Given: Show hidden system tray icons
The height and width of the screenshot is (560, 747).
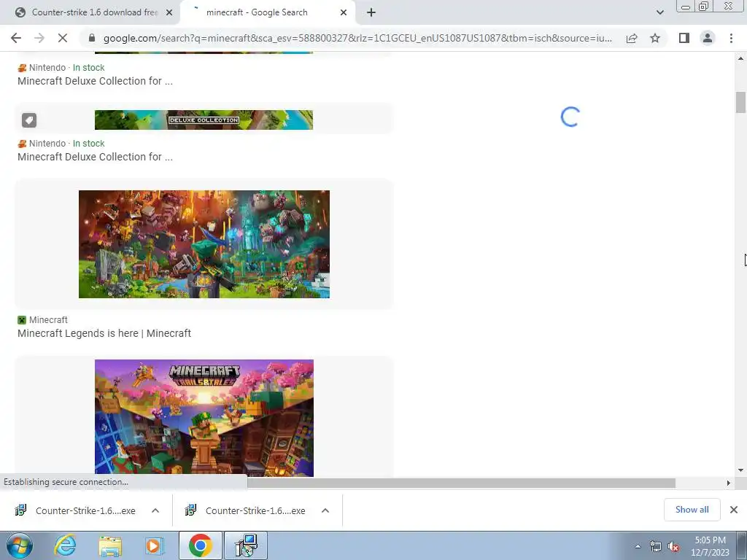Looking at the screenshot, I should pyautogui.click(x=638, y=546).
